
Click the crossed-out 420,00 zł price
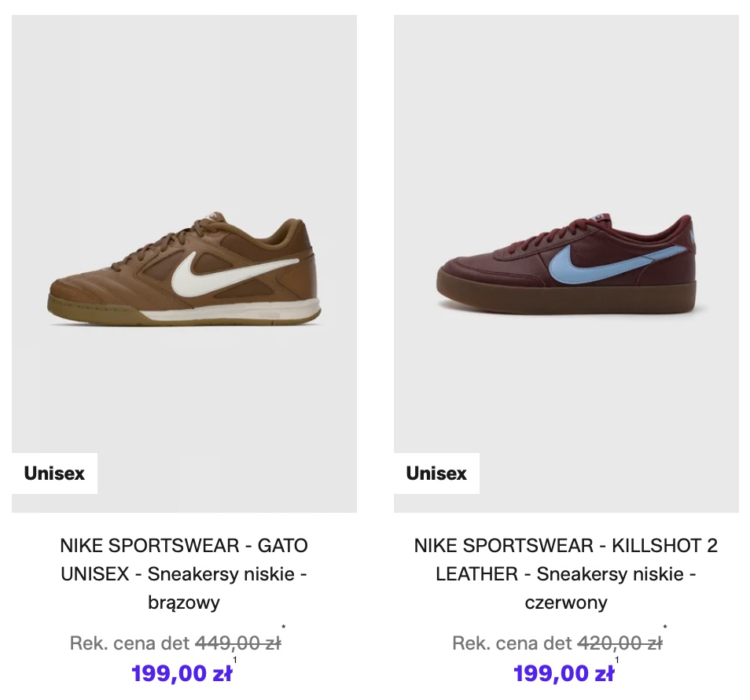point(619,643)
